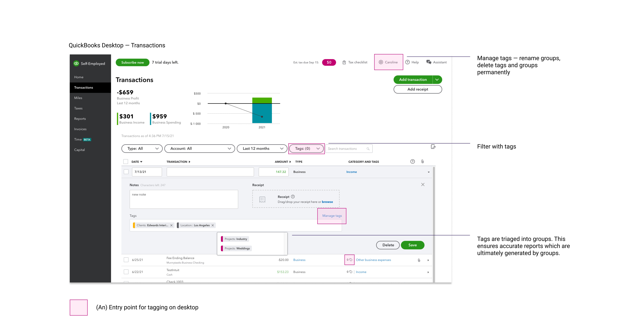Open Caroline's settings gear icon
644x335 pixels.
click(381, 62)
